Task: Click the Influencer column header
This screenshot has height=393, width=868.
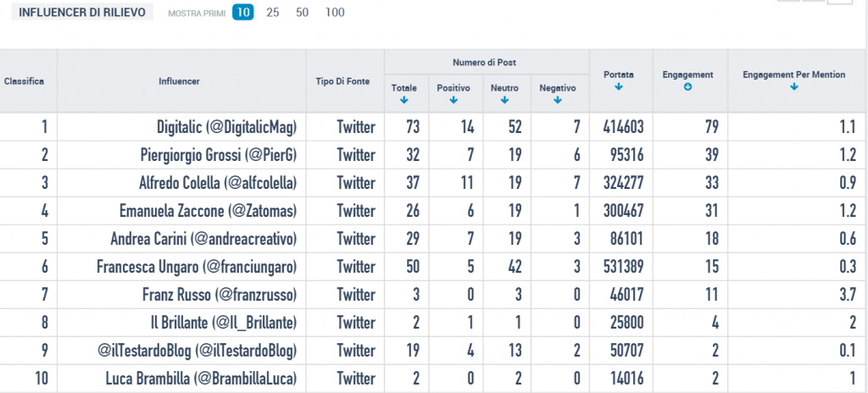Action: click(x=179, y=81)
